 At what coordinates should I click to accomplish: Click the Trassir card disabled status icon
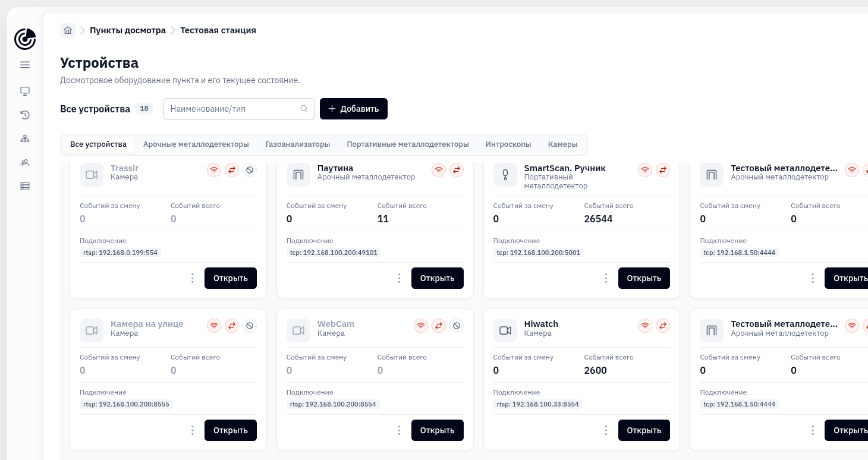250,170
